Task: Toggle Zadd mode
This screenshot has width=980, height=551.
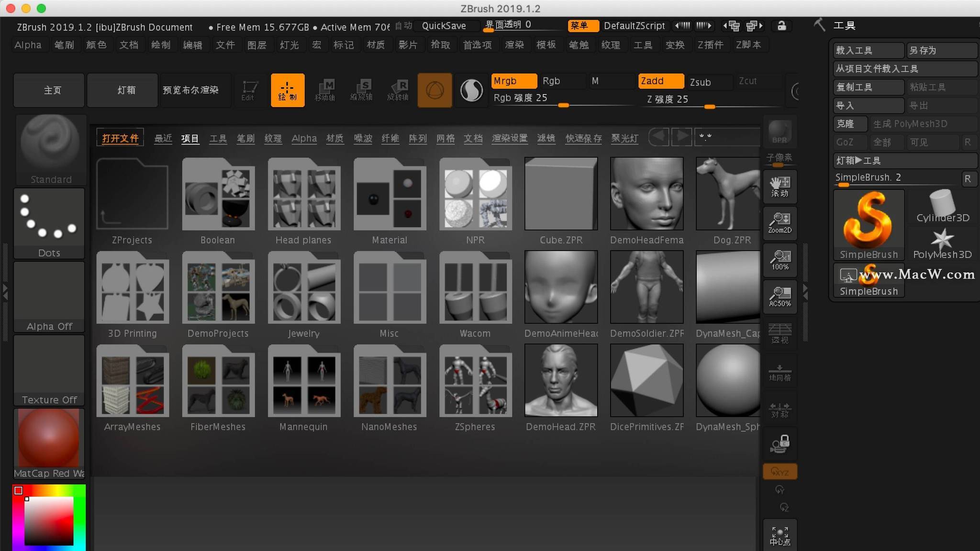Action: pos(661,81)
